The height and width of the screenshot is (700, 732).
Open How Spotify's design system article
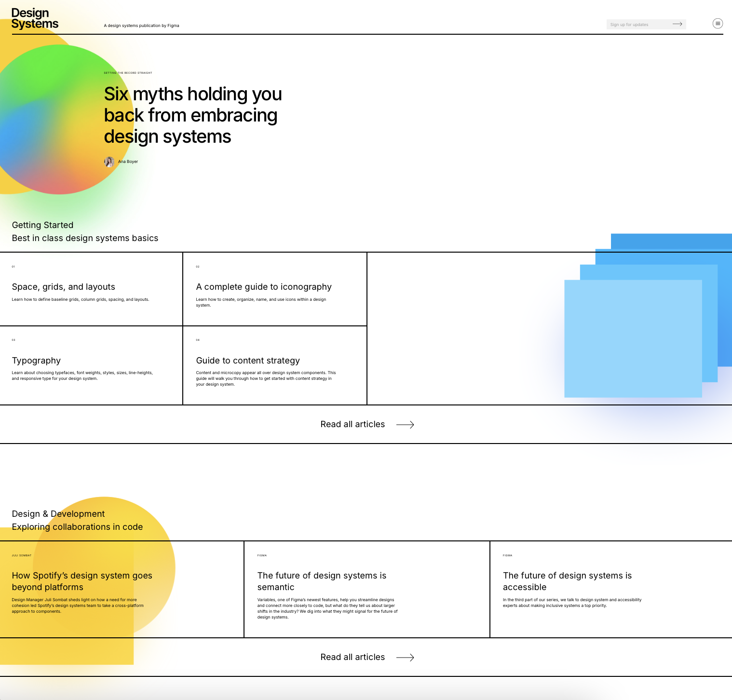pos(82,581)
